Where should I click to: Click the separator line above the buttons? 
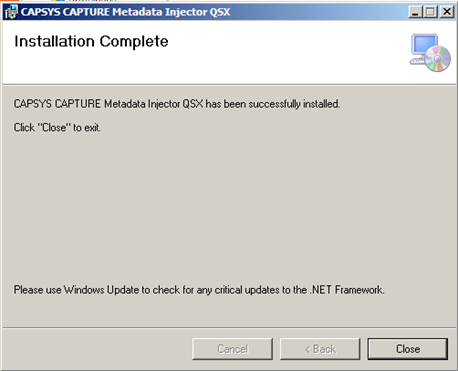pyautogui.click(x=229, y=328)
